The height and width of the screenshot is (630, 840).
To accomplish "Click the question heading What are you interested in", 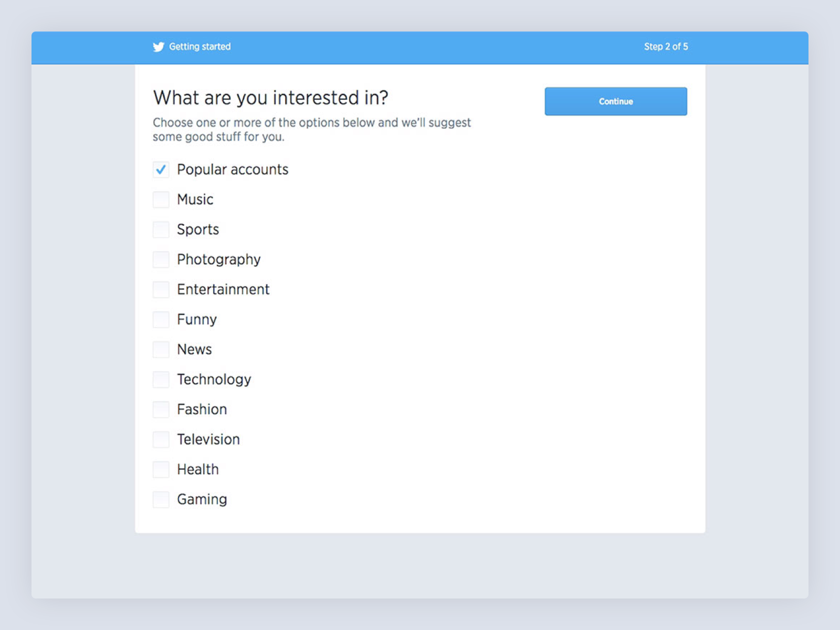I will (270, 98).
